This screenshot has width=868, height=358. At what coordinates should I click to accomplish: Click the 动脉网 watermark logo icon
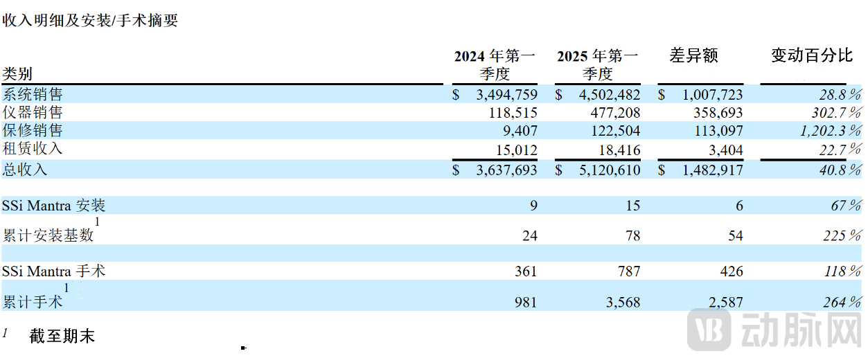[708, 331]
